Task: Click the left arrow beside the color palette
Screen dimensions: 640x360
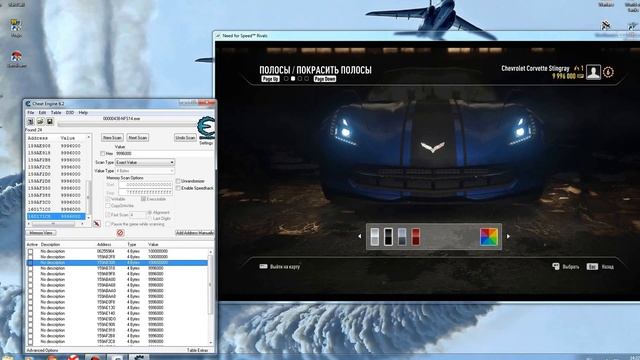Action: tap(360, 236)
